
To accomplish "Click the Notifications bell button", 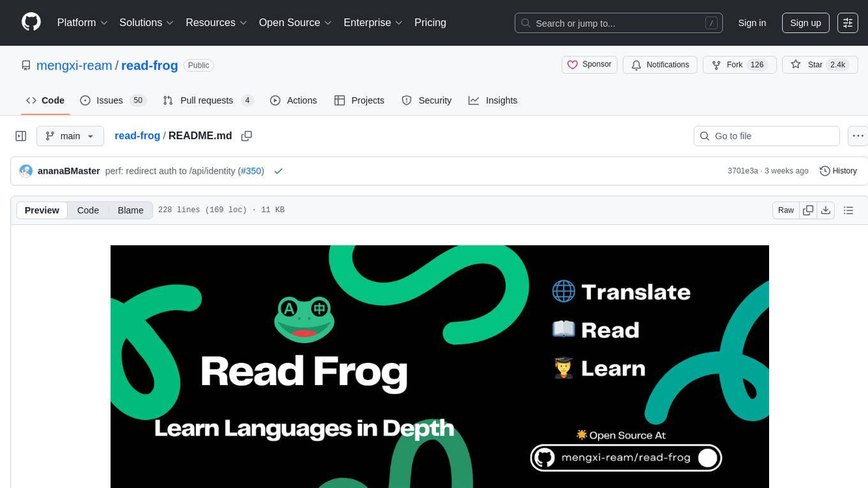I will 660,65.
